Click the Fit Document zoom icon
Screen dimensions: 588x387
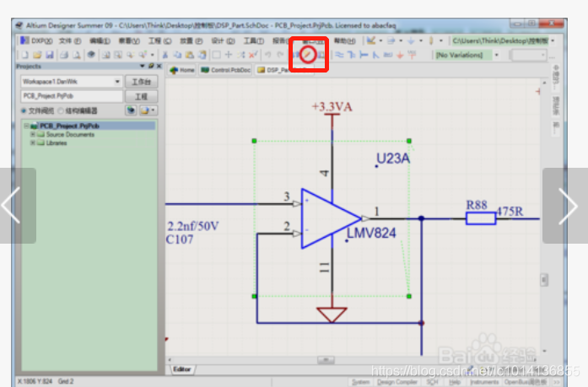coord(106,55)
